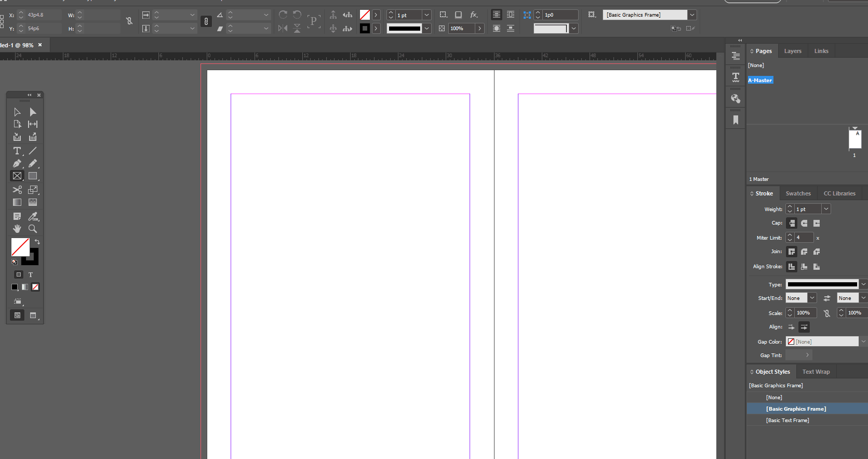
Task: Close the document tab at 98%
Action: coord(40,45)
